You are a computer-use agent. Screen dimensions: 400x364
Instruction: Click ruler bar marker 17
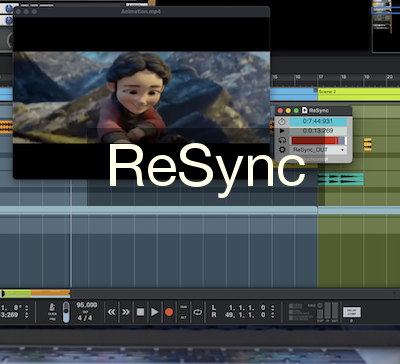[x=320, y=77]
